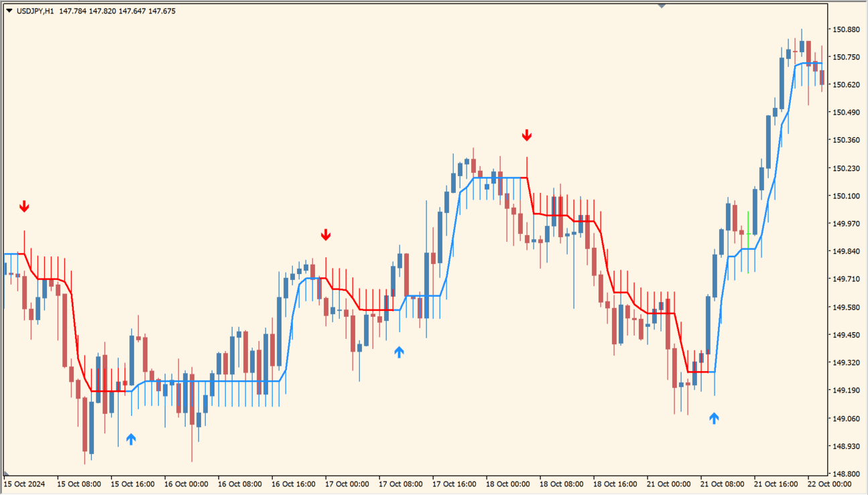Click the 21 Oct 16:00 time label

click(x=776, y=484)
